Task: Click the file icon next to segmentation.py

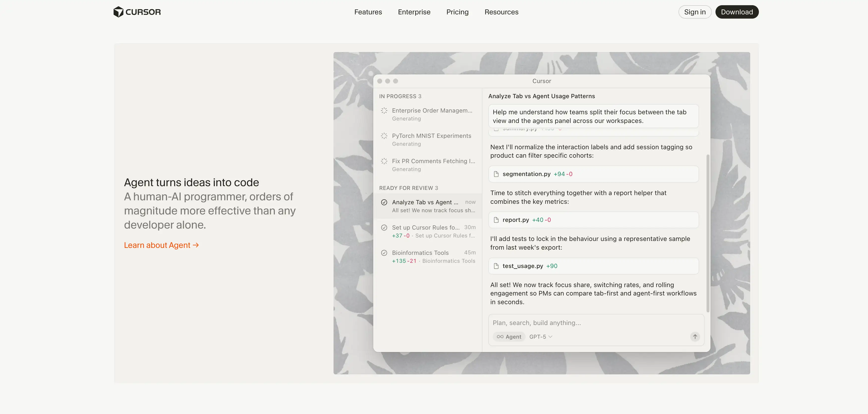Action: coord(496,174)
